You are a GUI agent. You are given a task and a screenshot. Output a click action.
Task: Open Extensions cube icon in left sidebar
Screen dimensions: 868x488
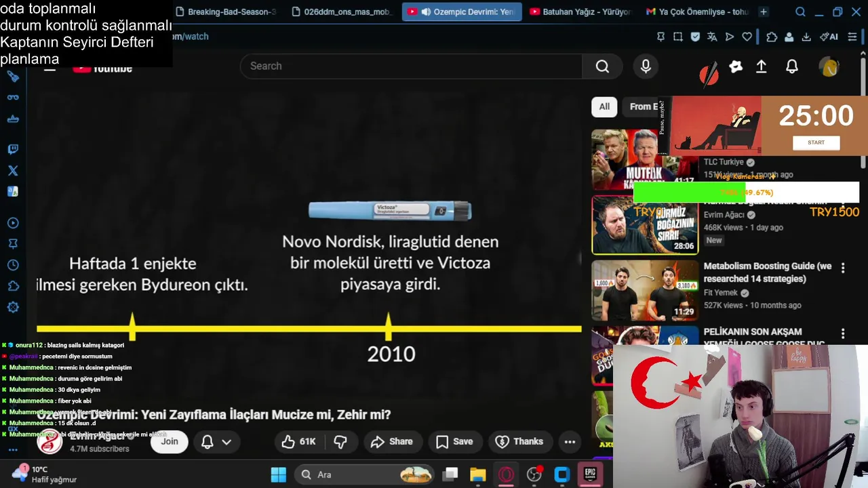[x=13, y=286]
